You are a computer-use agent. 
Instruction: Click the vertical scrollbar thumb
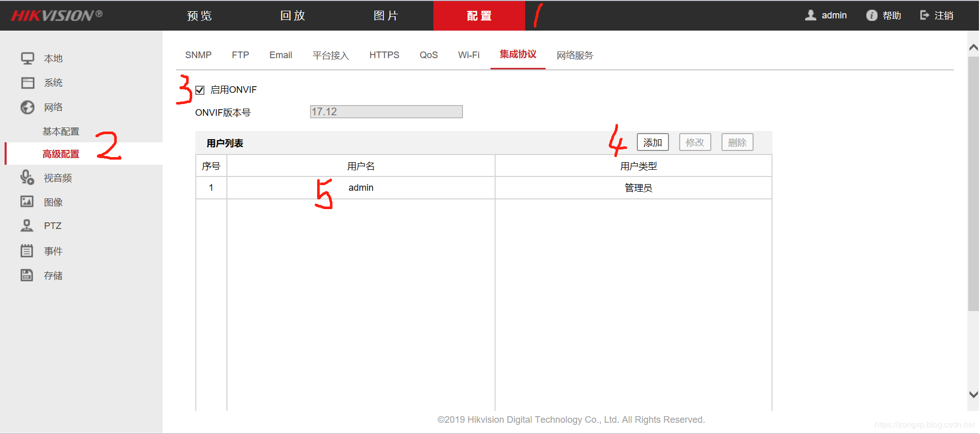[x=973, y=184]
